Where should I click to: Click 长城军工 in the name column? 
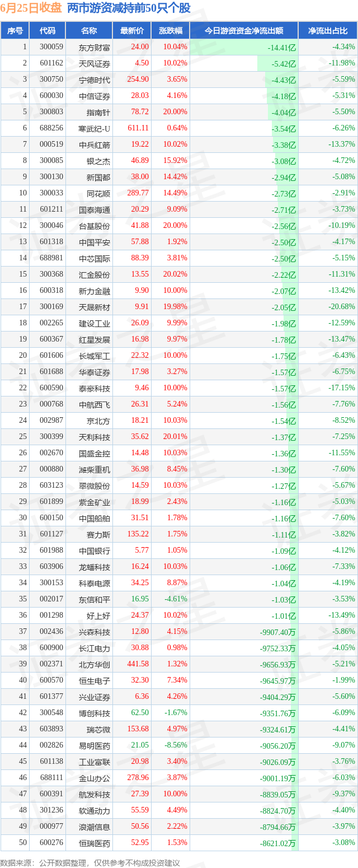[95, 356]
